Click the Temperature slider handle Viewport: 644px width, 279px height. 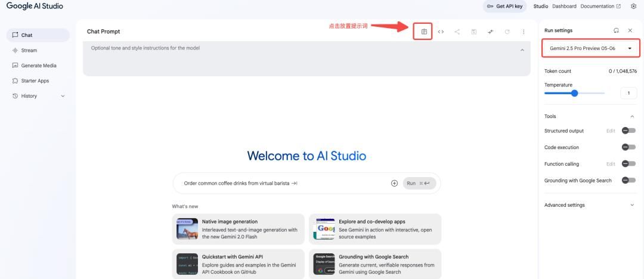click(574, 93)
